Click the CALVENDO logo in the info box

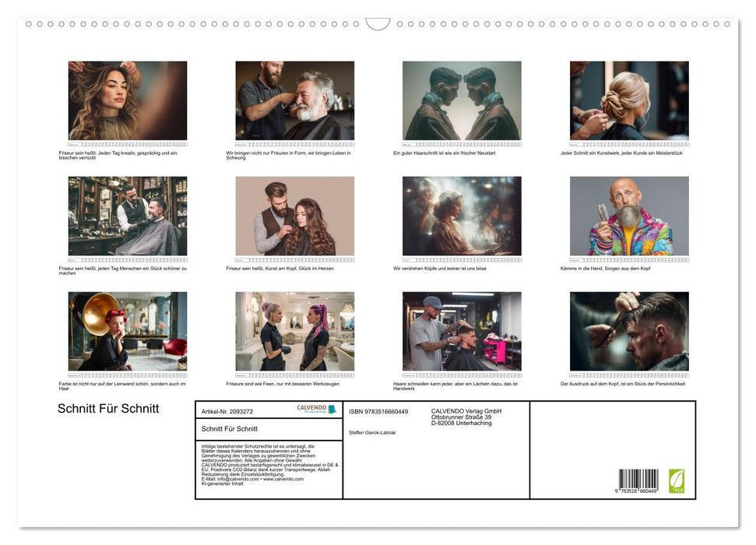tap(316, 409)
